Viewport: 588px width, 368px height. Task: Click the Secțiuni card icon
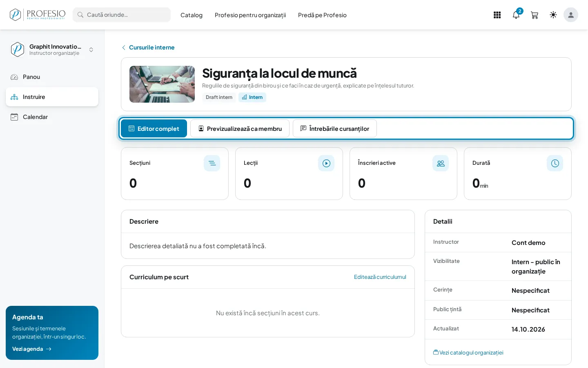point(212,163)
